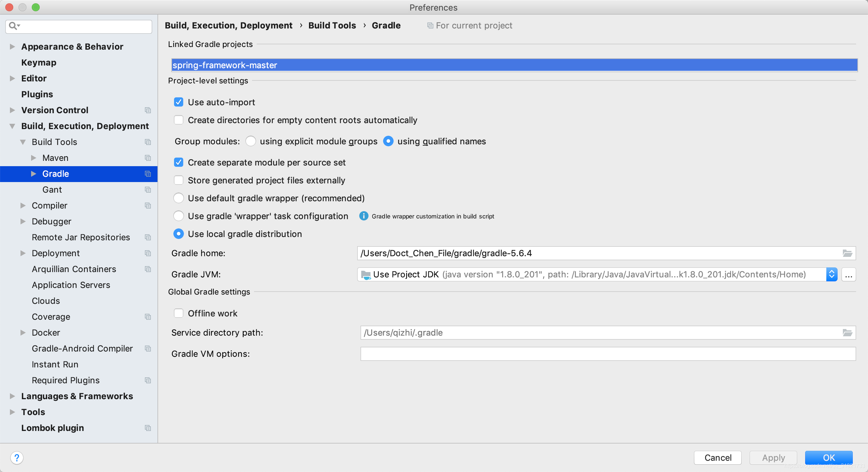Click the Gradle home folder browse icon
The width and height of the screenshot is (868, 472).
(x=848, y=253)
